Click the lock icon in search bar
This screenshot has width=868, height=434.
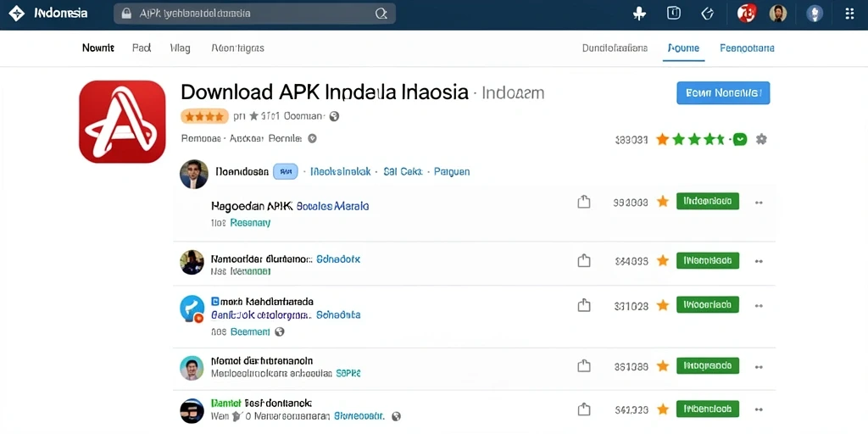pos(126,14)
